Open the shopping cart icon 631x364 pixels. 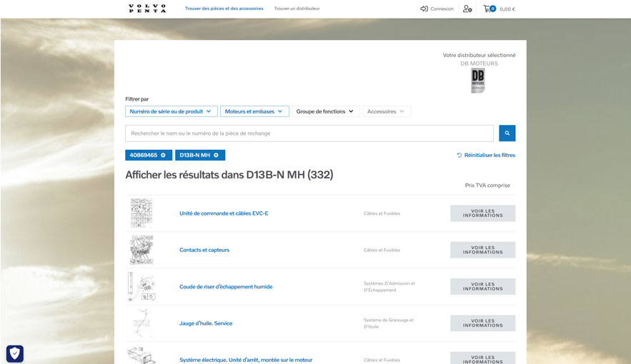487,9
